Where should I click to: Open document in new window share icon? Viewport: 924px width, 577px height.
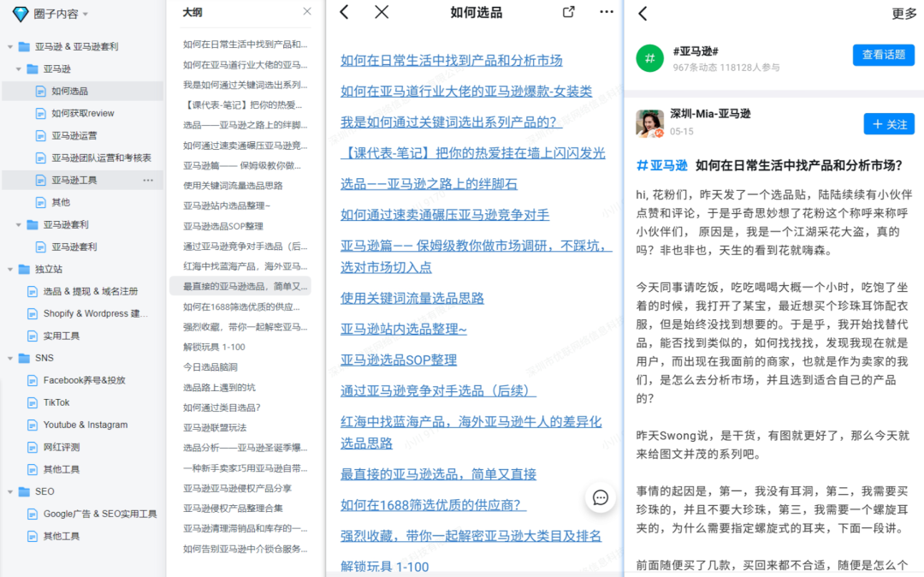pyautogui.click(x=569, y=12)
